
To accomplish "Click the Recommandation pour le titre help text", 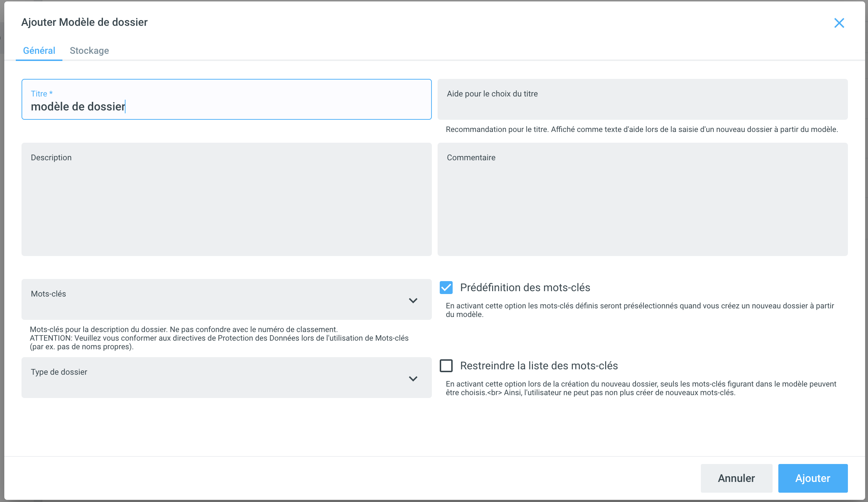I will pyautogui.click(x=641, y=129).
